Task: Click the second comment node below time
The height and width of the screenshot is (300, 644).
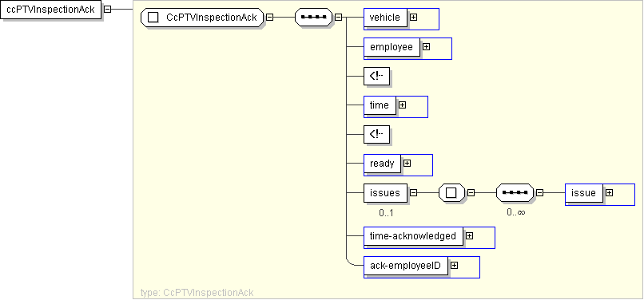Action: 376,135
